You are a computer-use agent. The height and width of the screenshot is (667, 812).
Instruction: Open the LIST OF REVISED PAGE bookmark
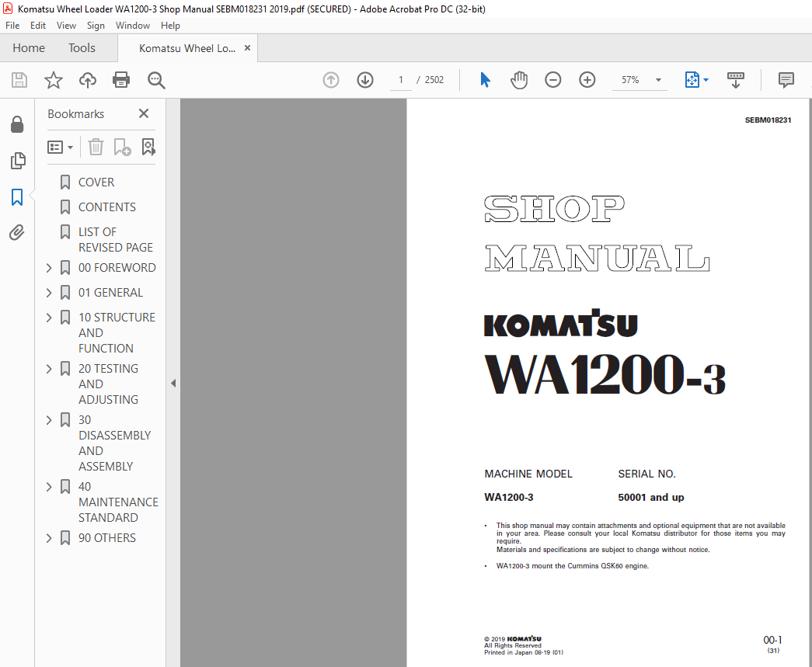[116, 240]
